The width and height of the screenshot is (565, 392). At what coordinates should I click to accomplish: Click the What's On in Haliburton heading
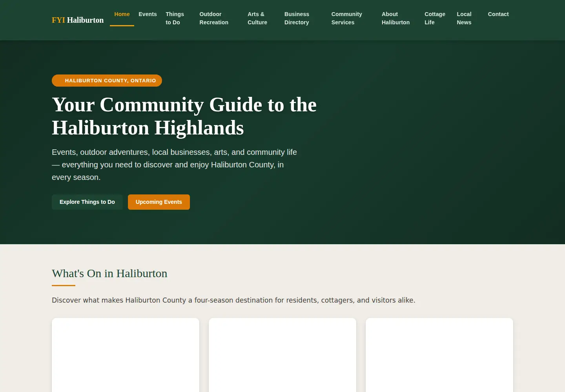[109, 273]
